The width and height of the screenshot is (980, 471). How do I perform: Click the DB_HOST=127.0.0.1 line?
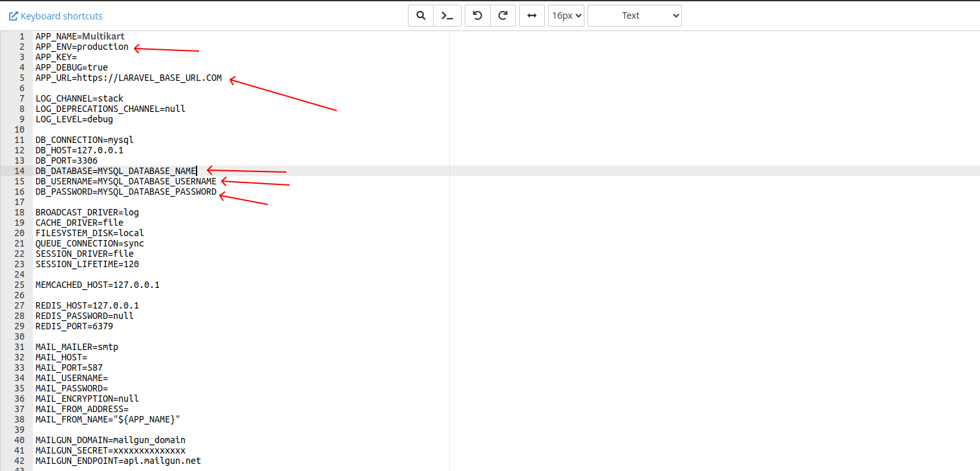click(x=80, y=150)
